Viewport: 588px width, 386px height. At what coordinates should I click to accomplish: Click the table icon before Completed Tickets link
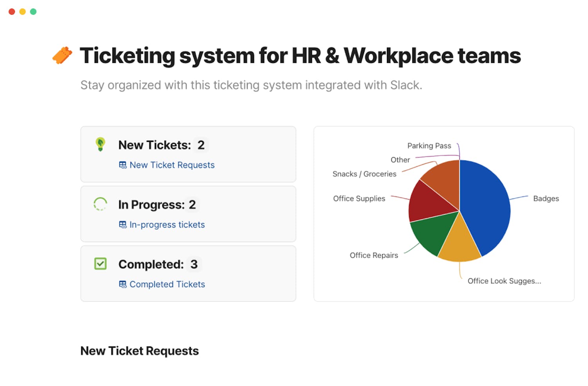coord(123,284)
